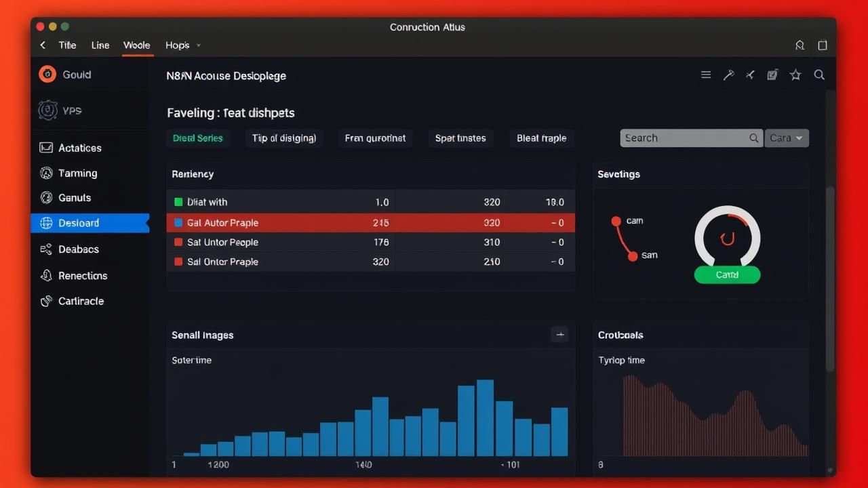Expand the Hops menu dropdown arrow
The image size is (868, 488).
pos(199,45)
